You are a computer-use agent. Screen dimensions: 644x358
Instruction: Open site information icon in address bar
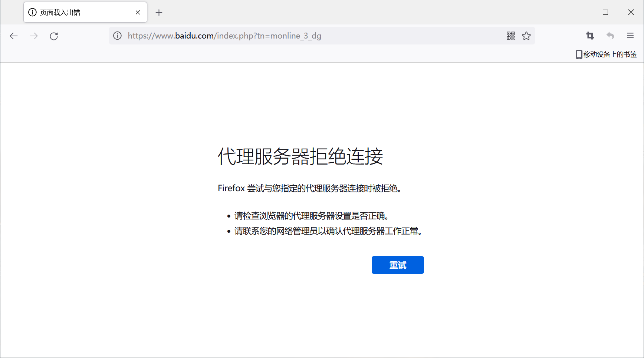118,36
